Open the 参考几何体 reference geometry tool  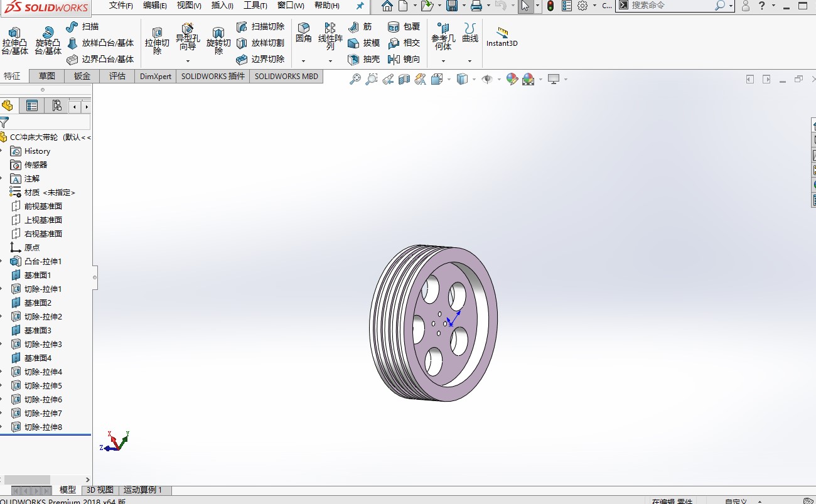pyautogui.click(x=443, y=37)
